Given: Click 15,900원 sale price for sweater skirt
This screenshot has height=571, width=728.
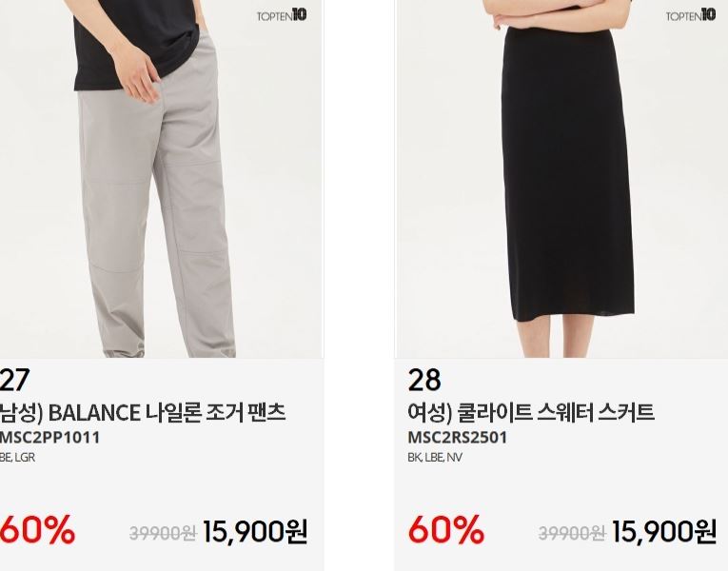Looking at the screenshot, I should click(x=664, y=532).
